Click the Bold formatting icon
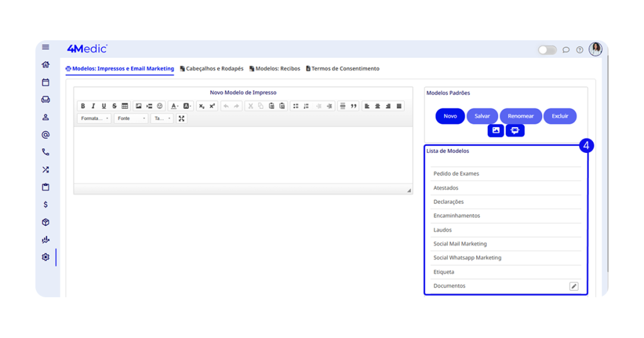This screenshot has width=644, height=338. pyautogui.click(x=83, y=106)
